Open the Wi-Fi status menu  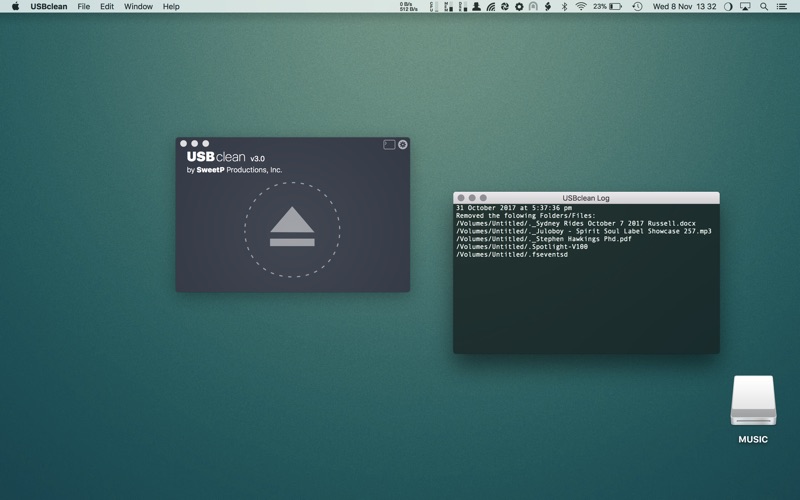581,6
